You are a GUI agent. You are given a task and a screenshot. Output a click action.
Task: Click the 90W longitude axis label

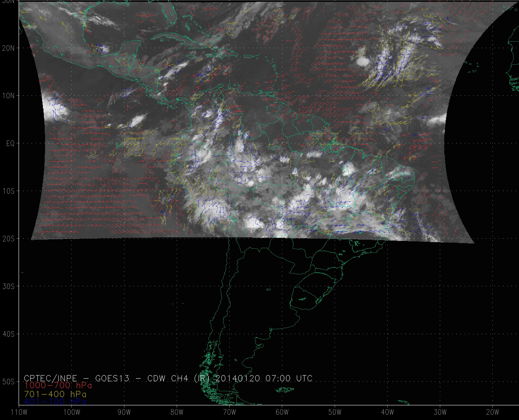(124, 412)
